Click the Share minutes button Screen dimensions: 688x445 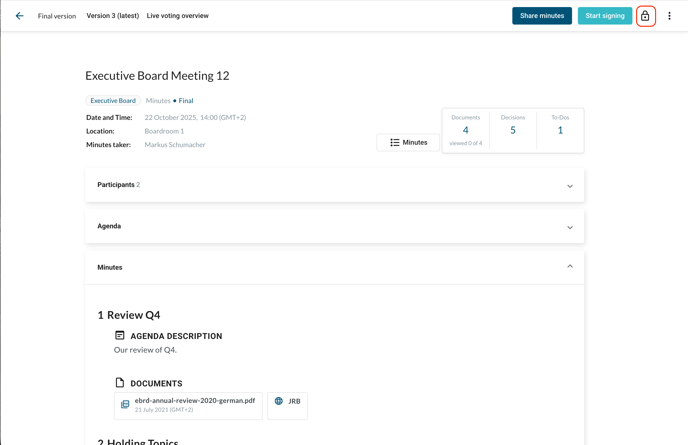[542, 16]
